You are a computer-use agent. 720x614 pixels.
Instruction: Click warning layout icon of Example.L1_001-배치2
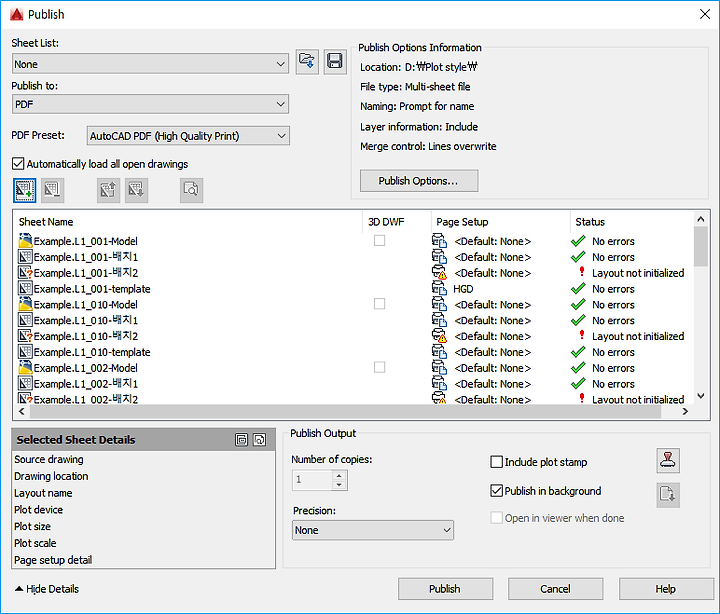[25, 273]
